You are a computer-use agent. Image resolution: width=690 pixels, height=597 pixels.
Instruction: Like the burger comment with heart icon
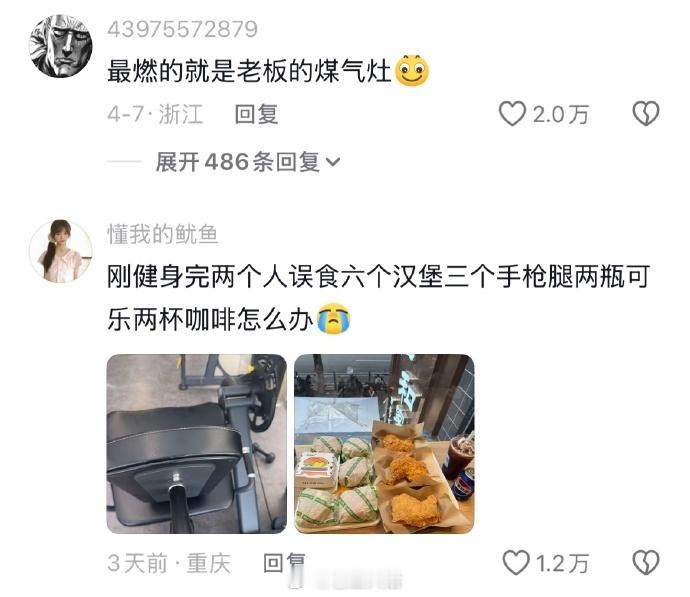516,563
